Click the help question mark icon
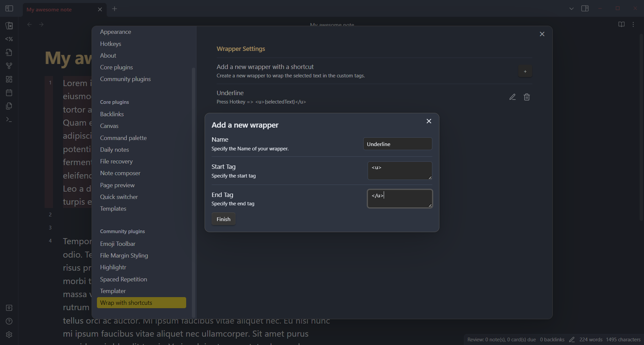644x345 pixels. pyautogui.click(x=9, y=322)
